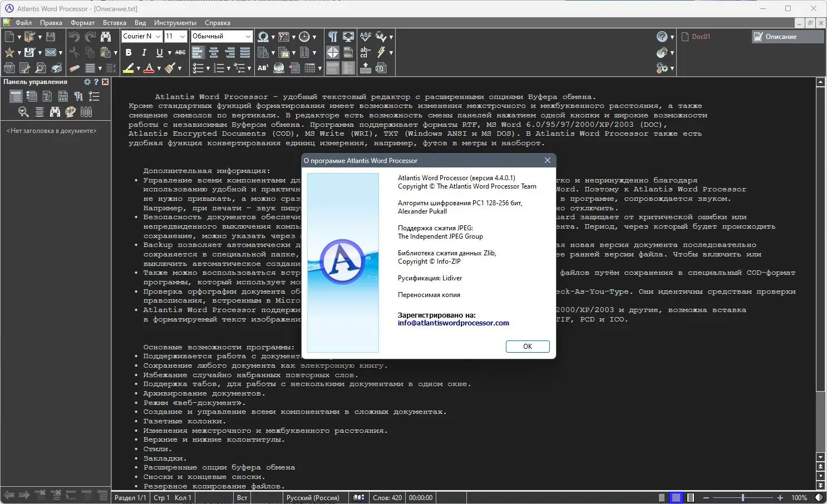Click the zoom slider in status bar
This screenshot has height=504, width=827.
pyautogui.click(x=742, y=498)
